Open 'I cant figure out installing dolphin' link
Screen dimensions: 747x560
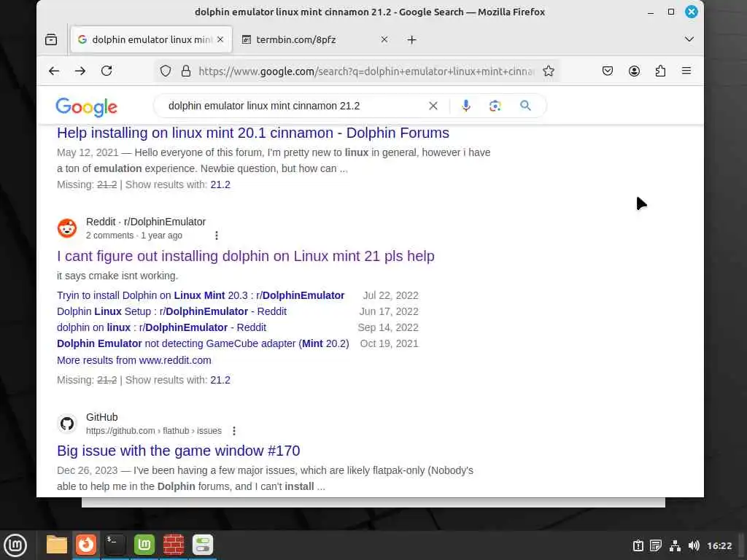(x=245, y=256)
